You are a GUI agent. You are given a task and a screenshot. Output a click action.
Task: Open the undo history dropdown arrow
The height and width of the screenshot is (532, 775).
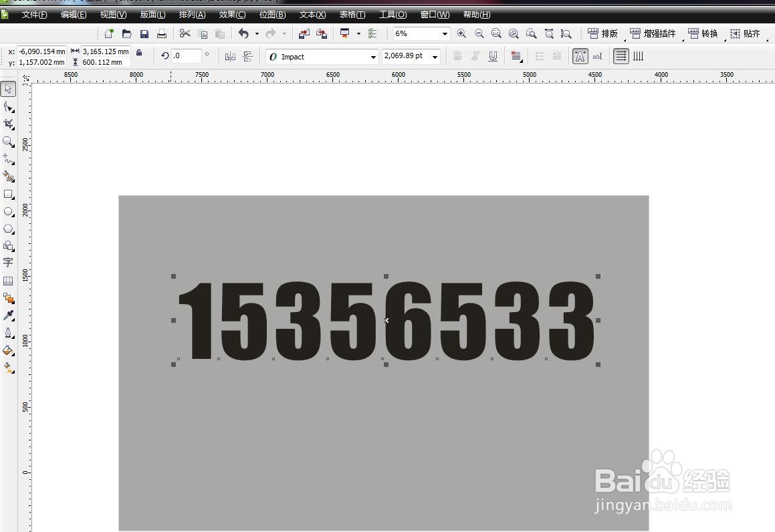pos(257,33)
